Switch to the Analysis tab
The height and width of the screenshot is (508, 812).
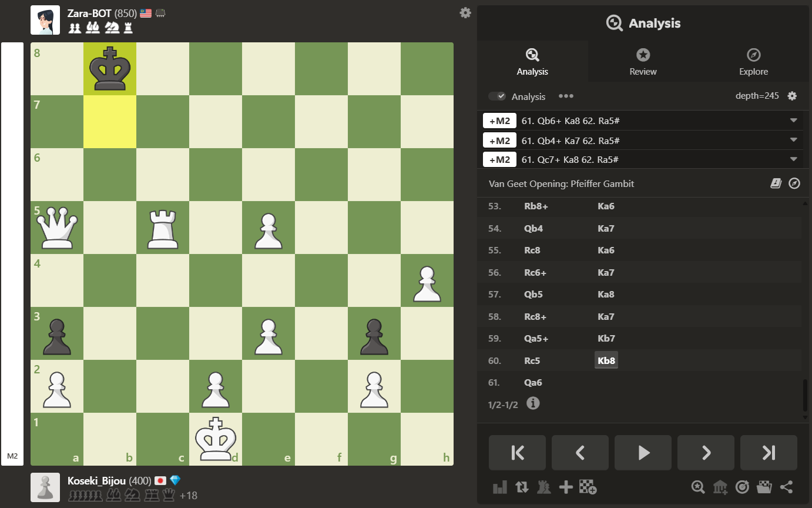[x=532, y=62]
